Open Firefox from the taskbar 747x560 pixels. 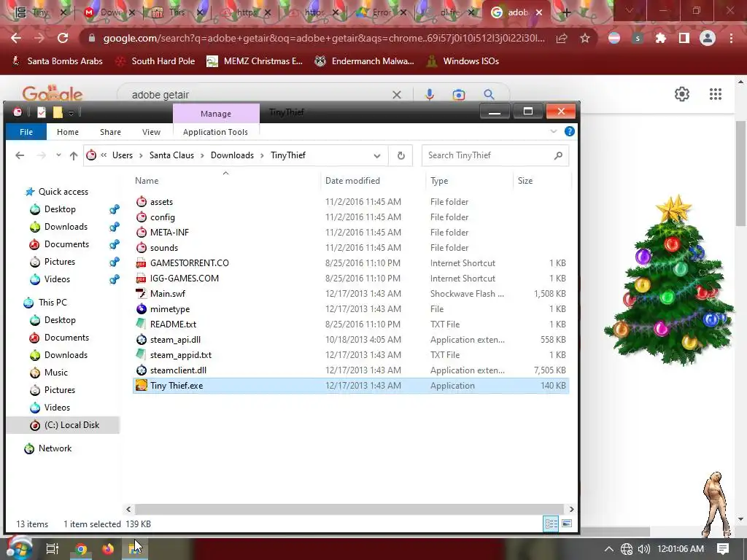[x=108, y=549]
